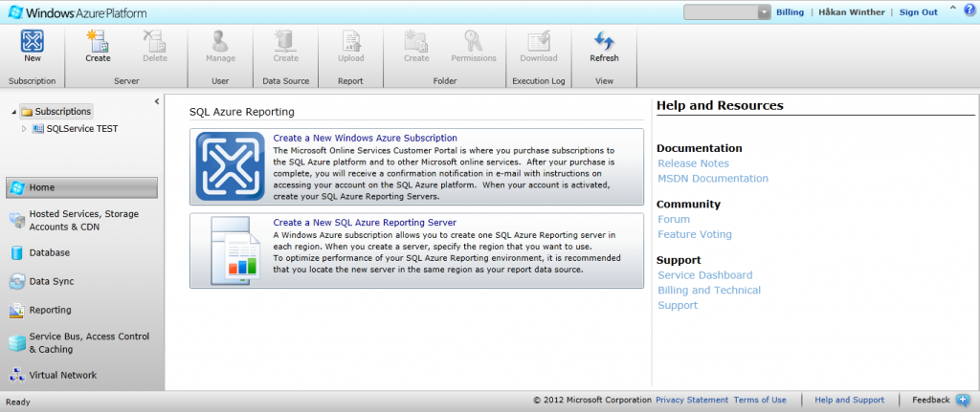This screenshot has height=412, width=980.
Task: Open the Service Dashboard link
Action: click(x=705, y=275)
